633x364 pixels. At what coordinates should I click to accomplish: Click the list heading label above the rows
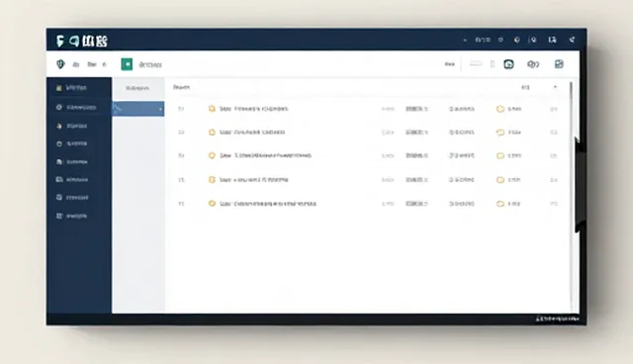tap(181, 87)
